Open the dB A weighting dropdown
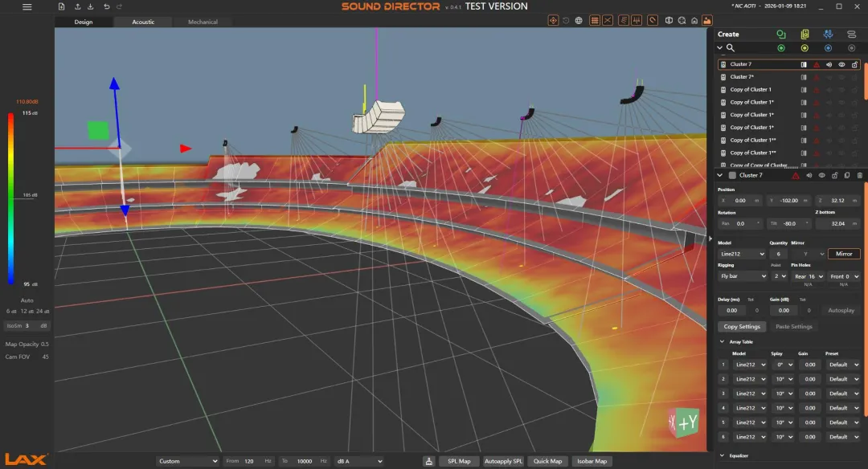The width and height of the screenshot is (868, 469). point(358,461)
